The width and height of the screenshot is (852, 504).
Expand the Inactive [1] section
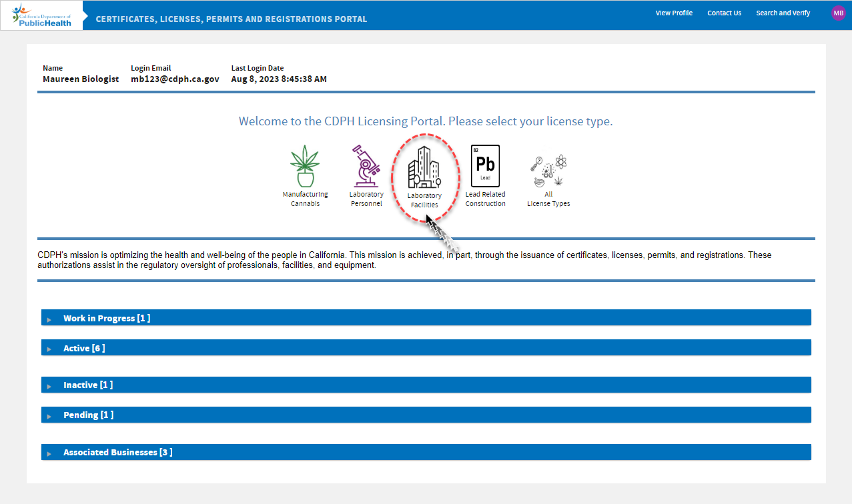pyautogui.click(x=426, y=385)
